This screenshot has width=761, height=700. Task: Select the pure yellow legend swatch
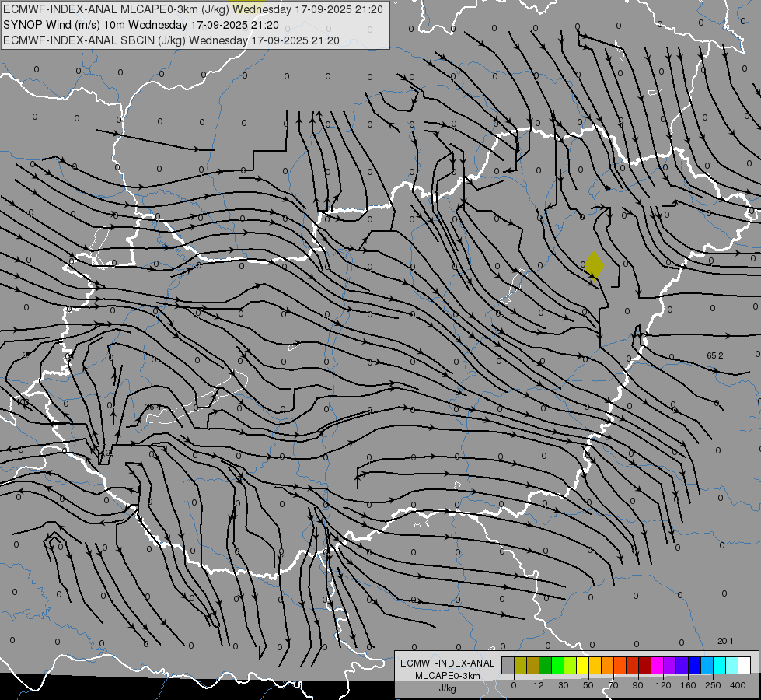(x=582, y=666)
